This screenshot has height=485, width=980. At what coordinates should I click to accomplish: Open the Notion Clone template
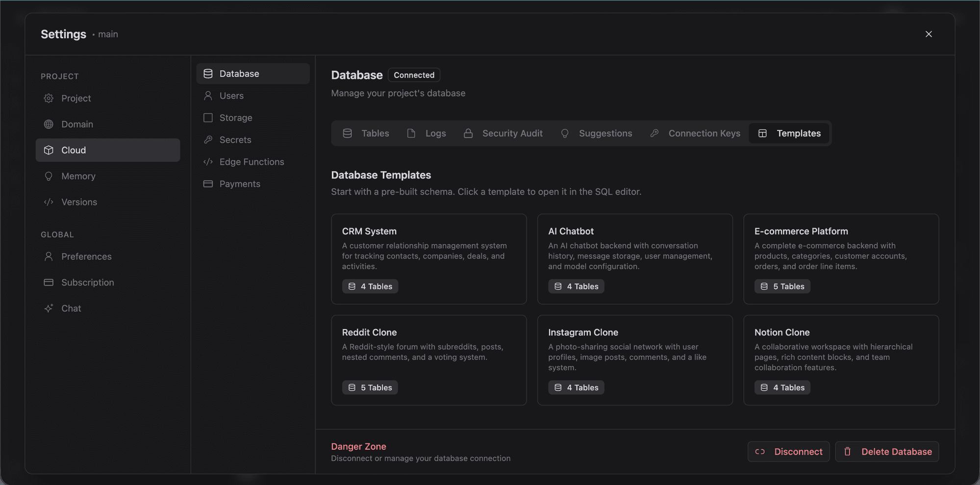coord(841,360)
